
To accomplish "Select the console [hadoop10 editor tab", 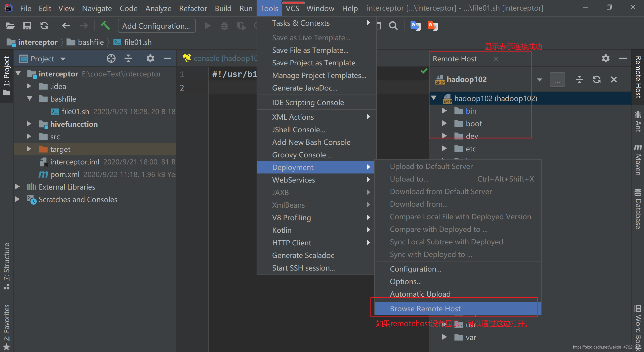I will coord(219,58).
